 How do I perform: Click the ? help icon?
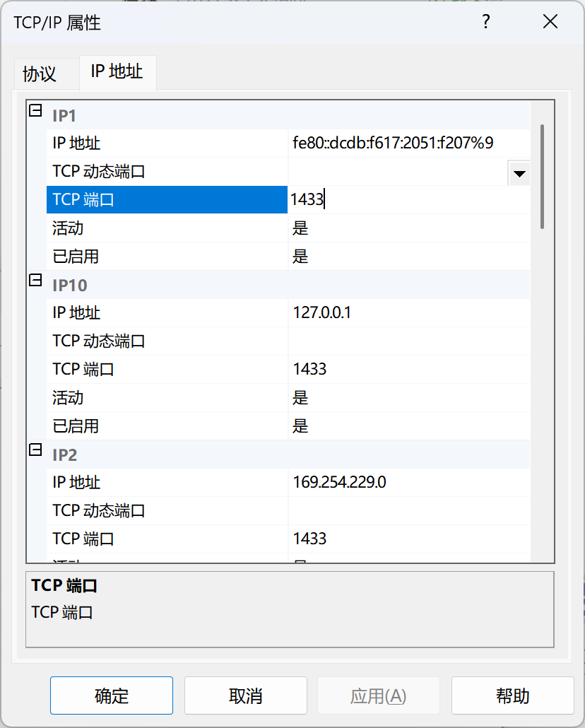point(485,22)
